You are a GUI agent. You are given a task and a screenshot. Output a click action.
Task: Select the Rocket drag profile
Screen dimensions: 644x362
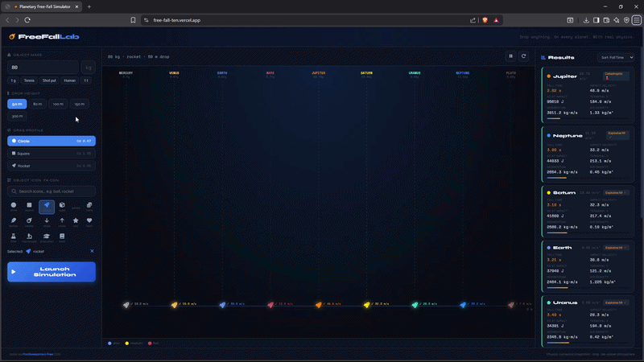point(52,166)
